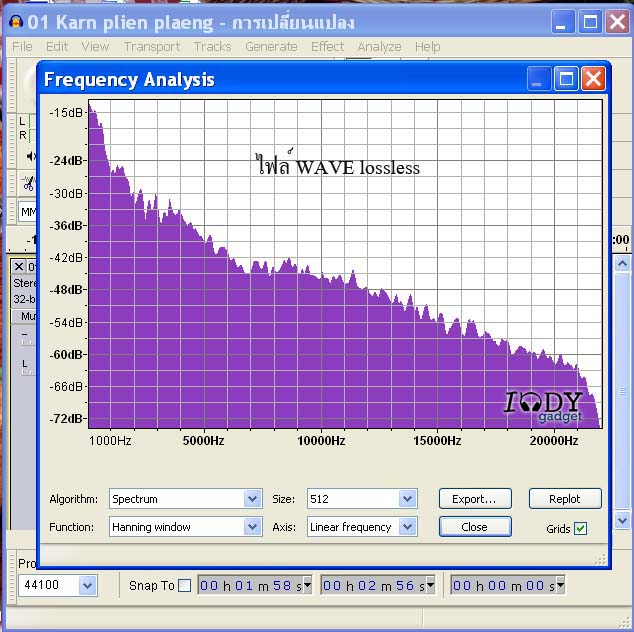Image resolution: width=634 pixels, height=632 pixels.
Task: Click the 00 h 02 m 56 s time field
Action: 378,585
